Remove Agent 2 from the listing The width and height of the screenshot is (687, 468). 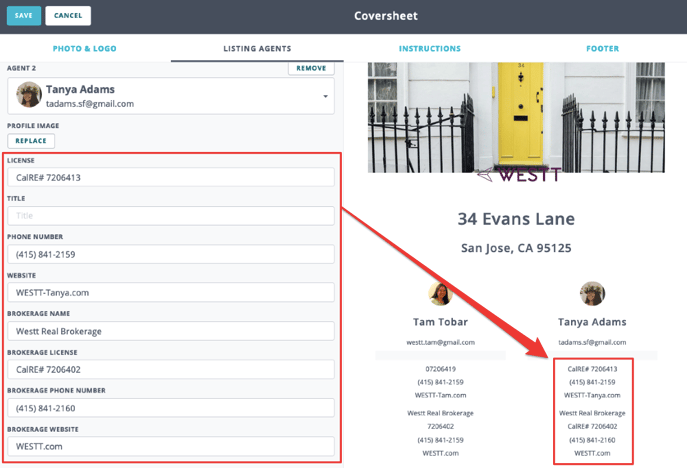coord(311,68)
